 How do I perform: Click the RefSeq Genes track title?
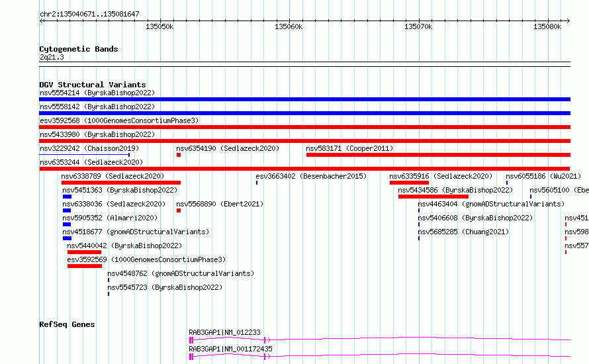click(67, 324)
